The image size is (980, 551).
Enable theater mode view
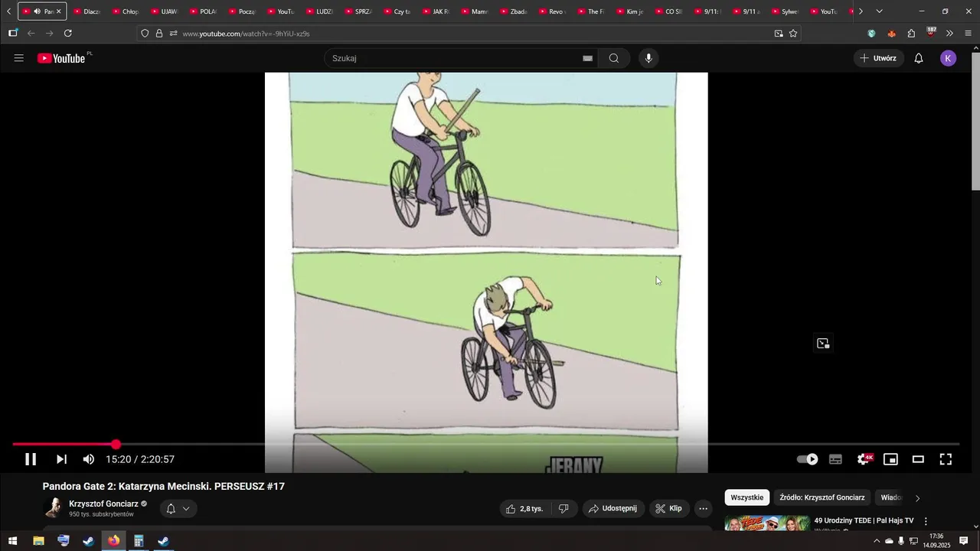(918, 459)
